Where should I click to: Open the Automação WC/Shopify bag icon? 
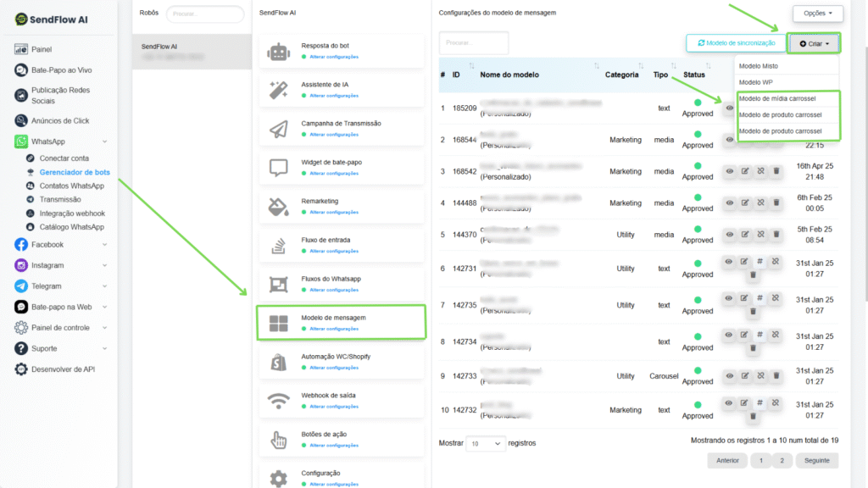278,362
